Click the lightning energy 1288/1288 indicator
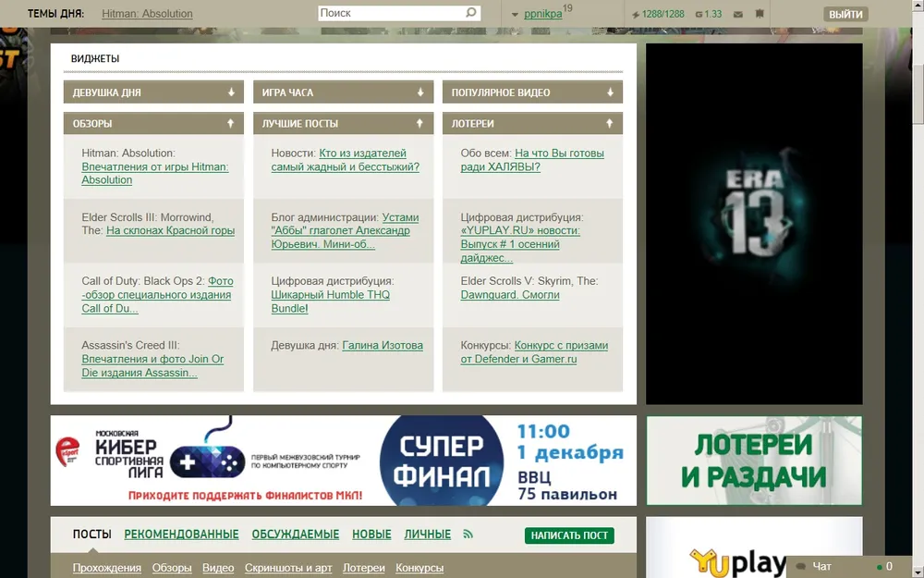 pos(658,15)
